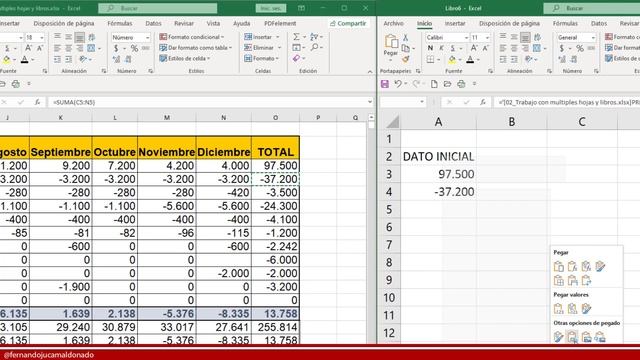The width and height of the screenshot is (640, 360).
Task: Choose Paste Formatting only under Otras opciones de pegado
Action: [x=558, y=337]
